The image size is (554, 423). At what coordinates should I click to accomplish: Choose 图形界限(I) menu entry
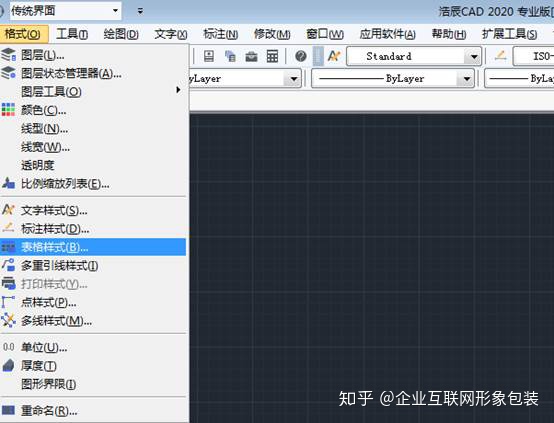point(93,384)
